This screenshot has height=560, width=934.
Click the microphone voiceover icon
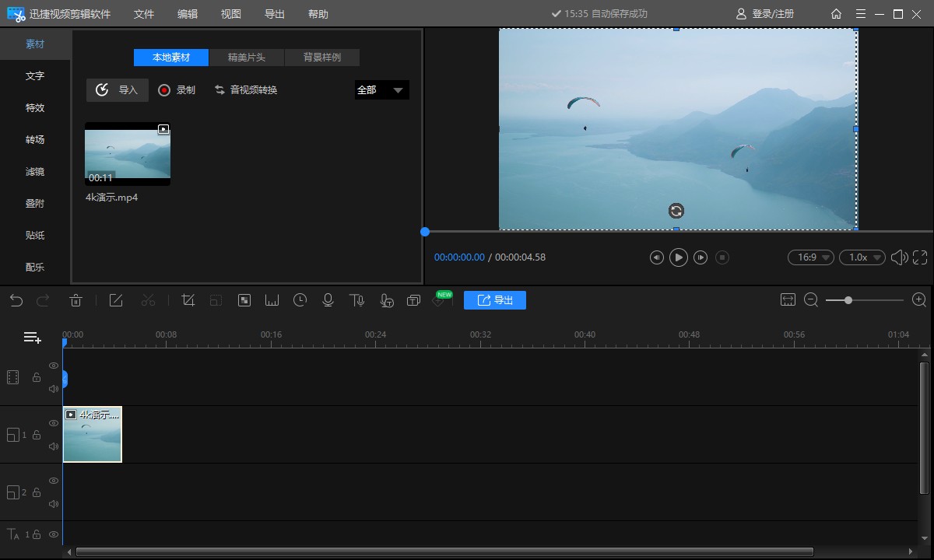(328, 300)
